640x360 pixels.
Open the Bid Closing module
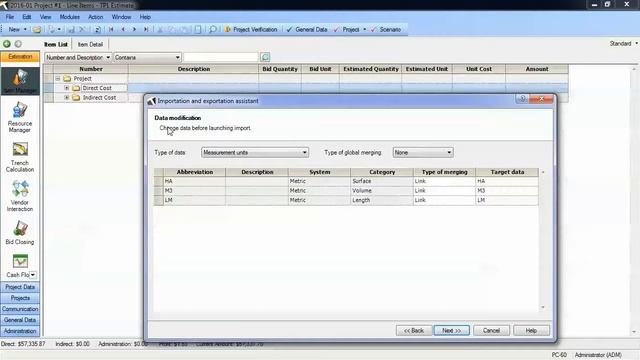[x=20, y=233]
